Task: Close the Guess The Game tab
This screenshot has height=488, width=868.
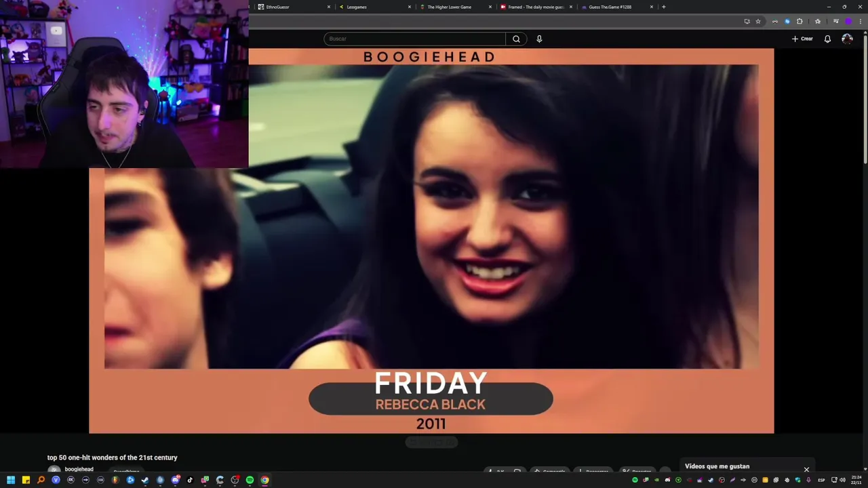Action: [652, 7]
